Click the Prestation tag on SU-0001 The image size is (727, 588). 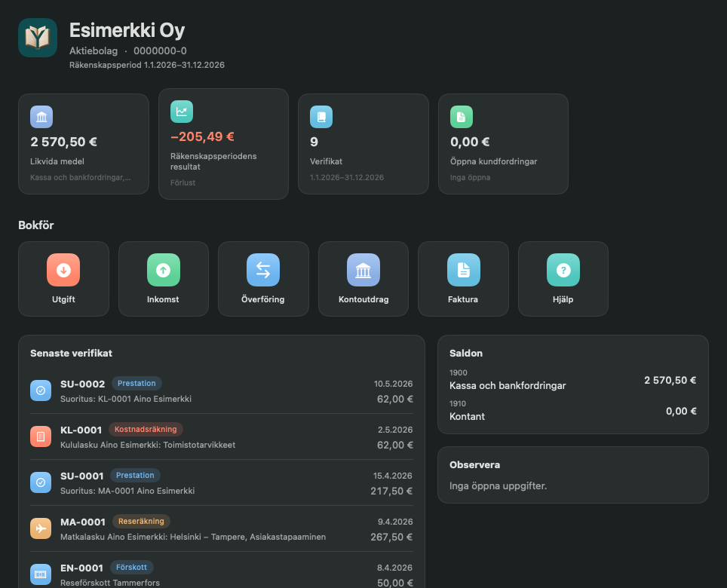point(135,475)
